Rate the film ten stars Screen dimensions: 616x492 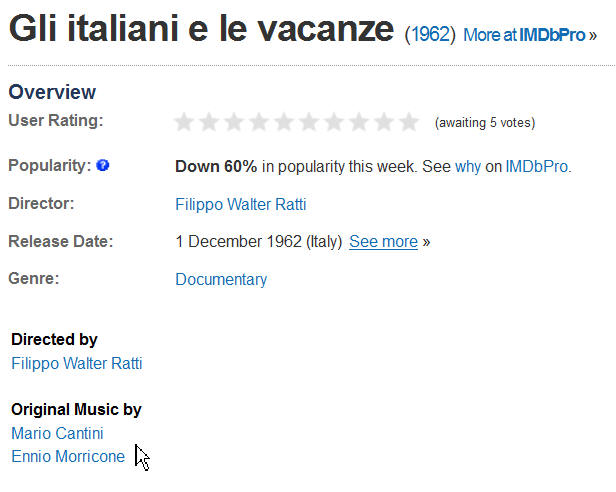pyautogui.click(x=409, y=122)
